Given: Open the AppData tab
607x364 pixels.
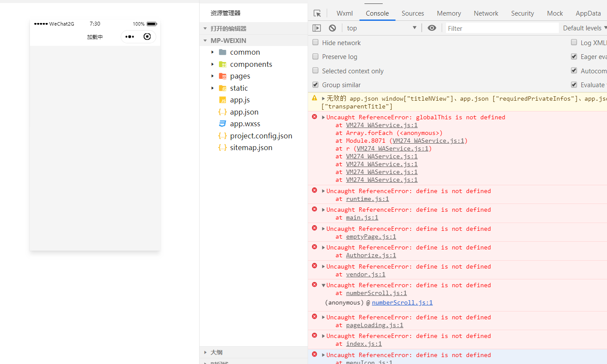Looking at the screenshot, I should pyautogui.click(x=588, y=13).
